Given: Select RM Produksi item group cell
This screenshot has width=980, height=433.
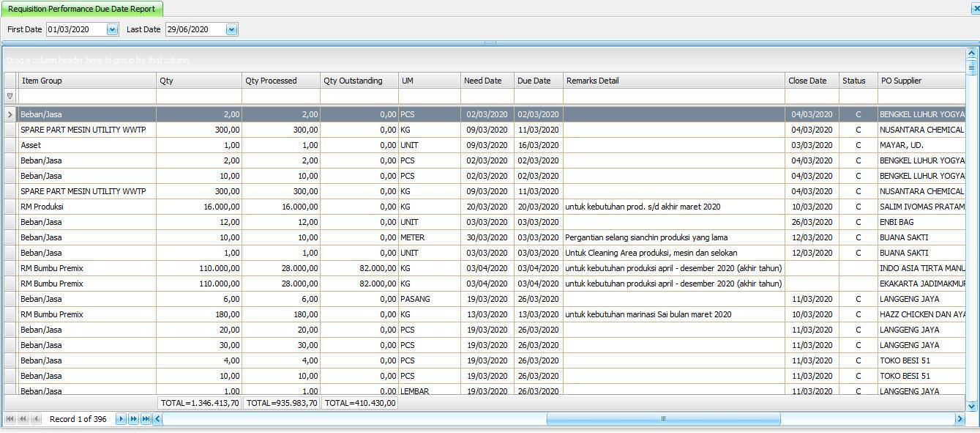Looking at the screenshot, I should [87, 207].
